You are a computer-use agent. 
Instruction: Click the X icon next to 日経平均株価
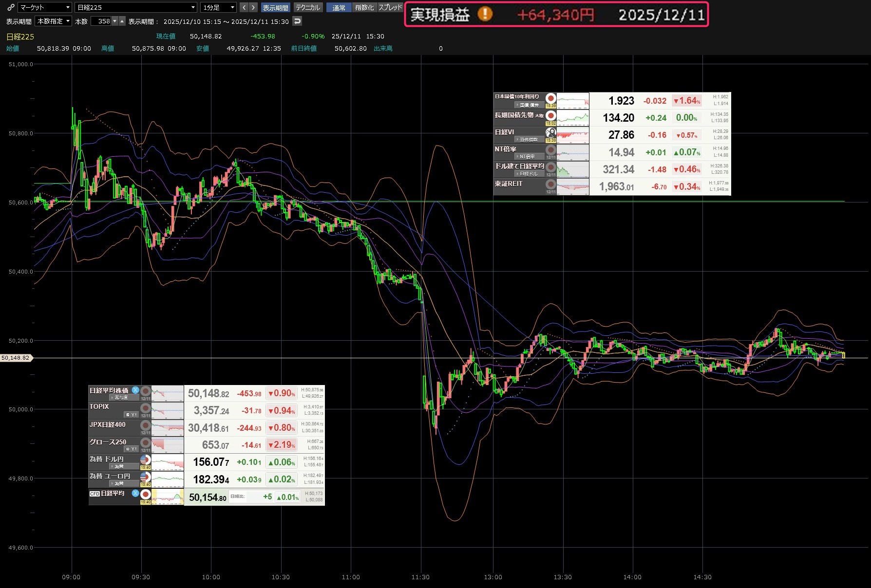pos(135,390)
